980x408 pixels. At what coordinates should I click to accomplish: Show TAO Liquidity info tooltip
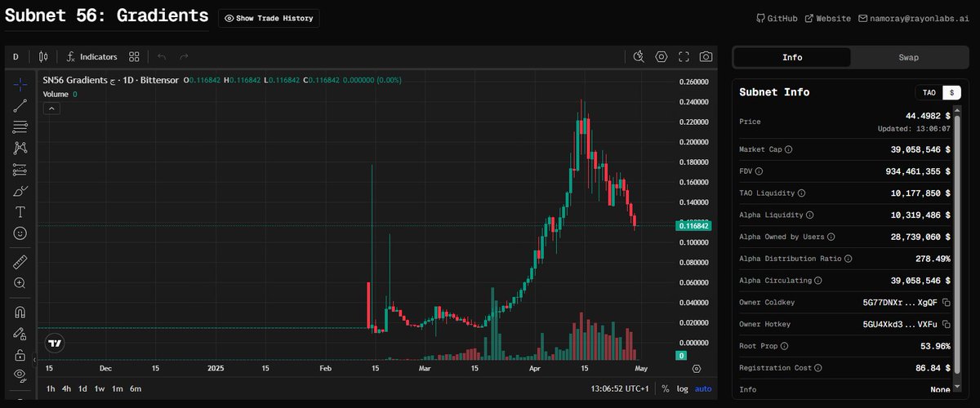click(801, 193)
